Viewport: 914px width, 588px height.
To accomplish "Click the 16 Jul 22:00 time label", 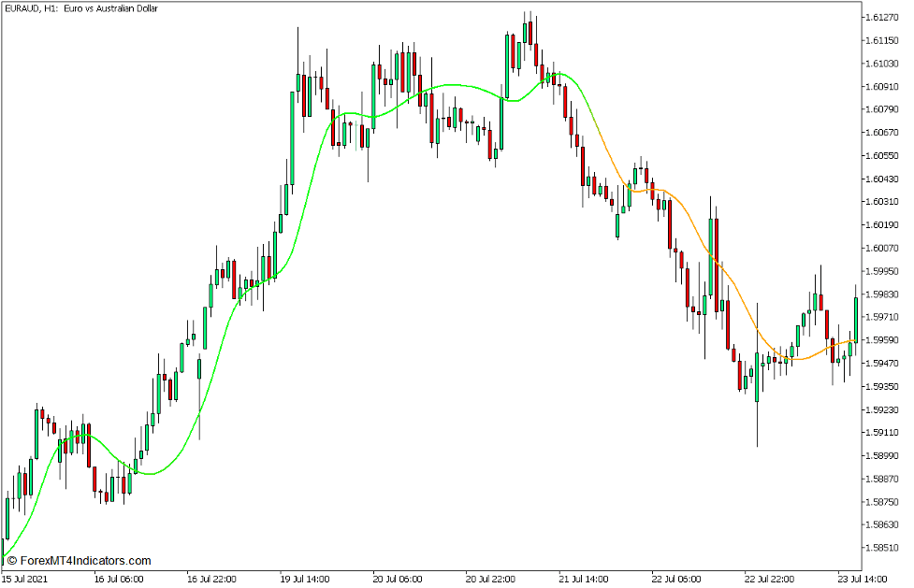I will click(x=212, y=580).
